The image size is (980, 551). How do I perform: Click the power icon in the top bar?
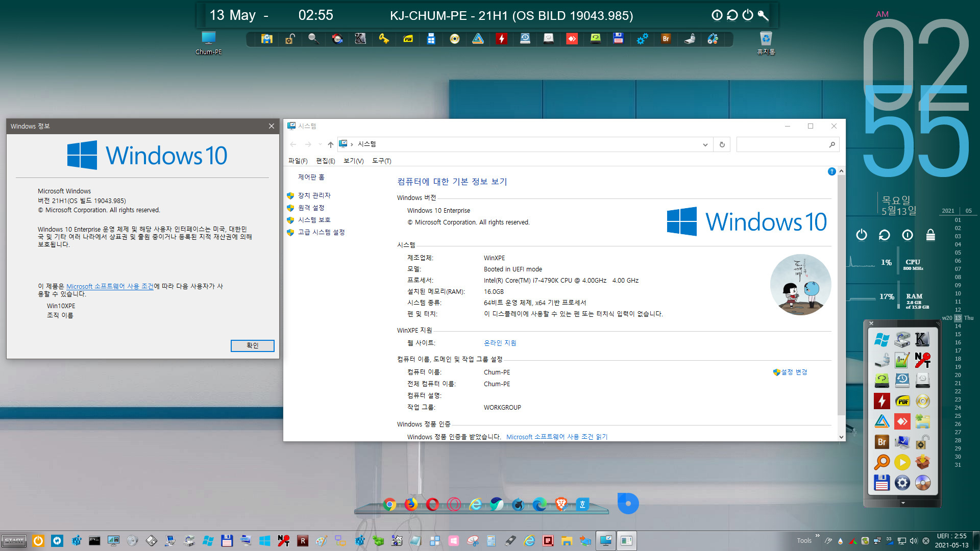(x=748, y=15)
